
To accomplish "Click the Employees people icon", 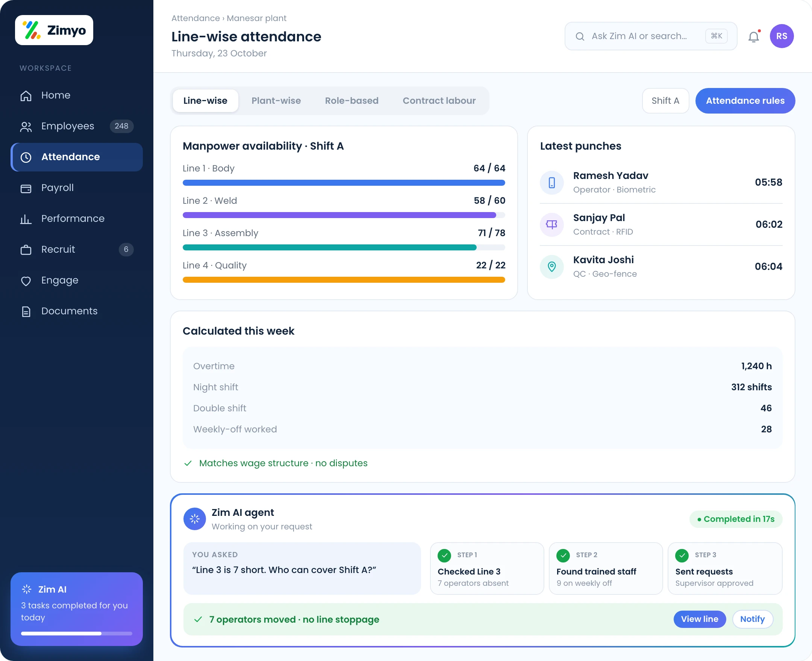I will point(26,126).
